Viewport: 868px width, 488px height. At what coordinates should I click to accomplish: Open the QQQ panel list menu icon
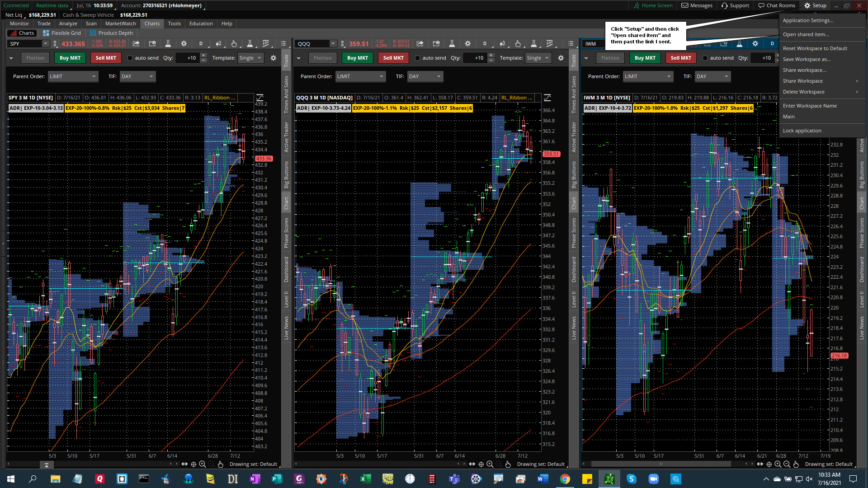pyautogui.click(x=571, y=44)
